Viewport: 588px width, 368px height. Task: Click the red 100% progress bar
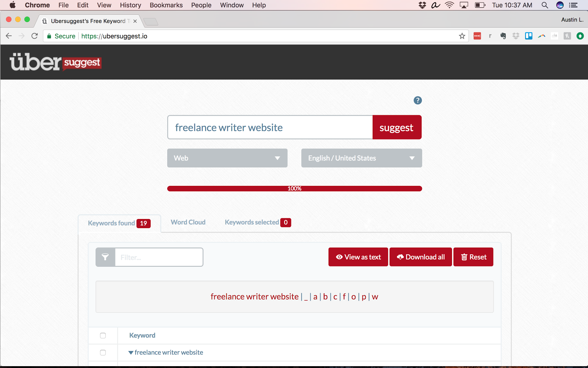point(294,188)
